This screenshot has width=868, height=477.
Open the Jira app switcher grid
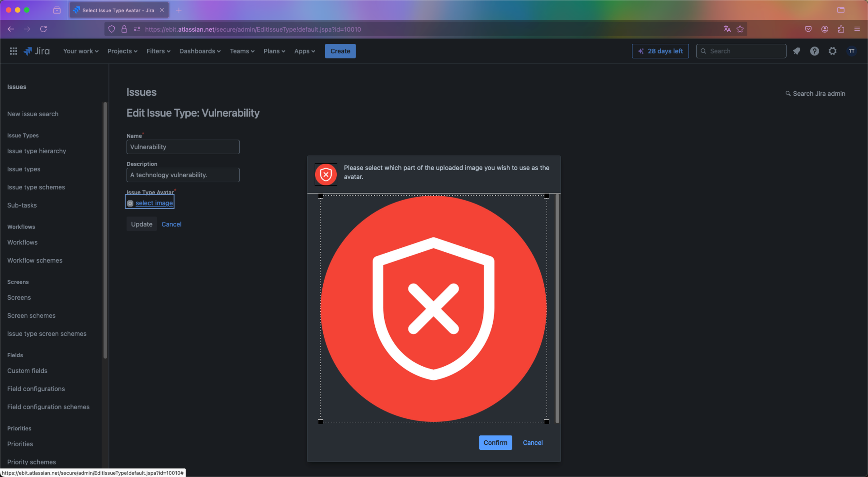(13, 51)
